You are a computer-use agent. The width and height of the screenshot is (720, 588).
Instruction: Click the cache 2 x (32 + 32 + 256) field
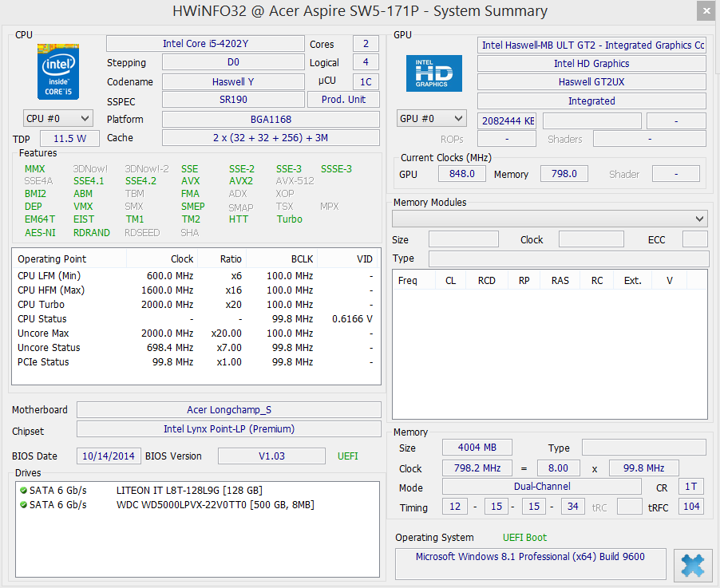coord(271,138)
